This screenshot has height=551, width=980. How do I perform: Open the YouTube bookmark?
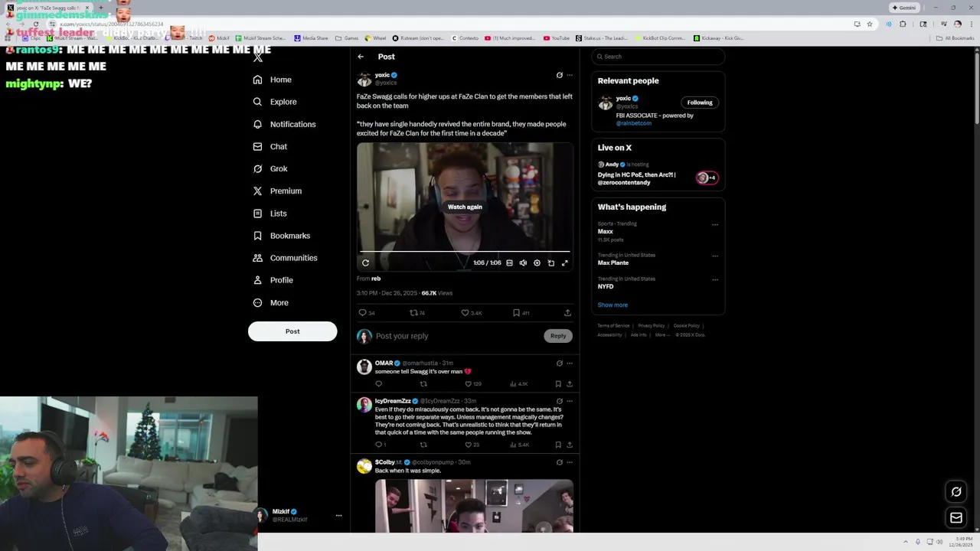[557, 37]
